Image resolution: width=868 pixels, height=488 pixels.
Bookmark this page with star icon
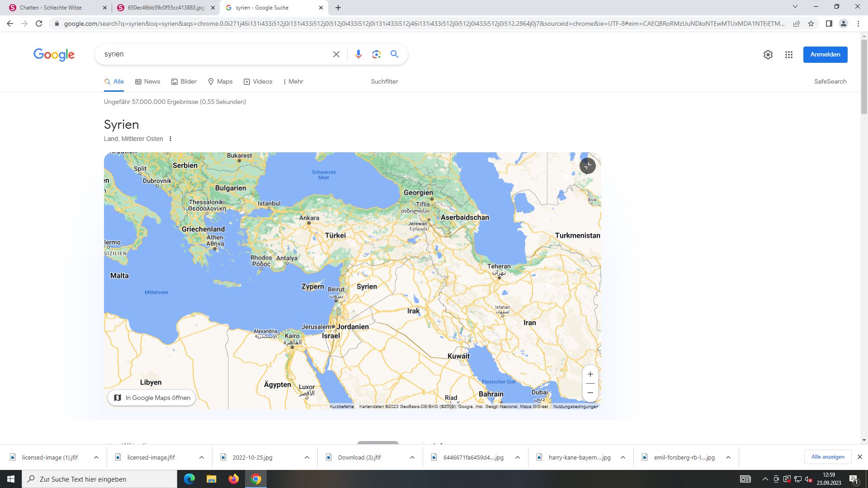811,23
